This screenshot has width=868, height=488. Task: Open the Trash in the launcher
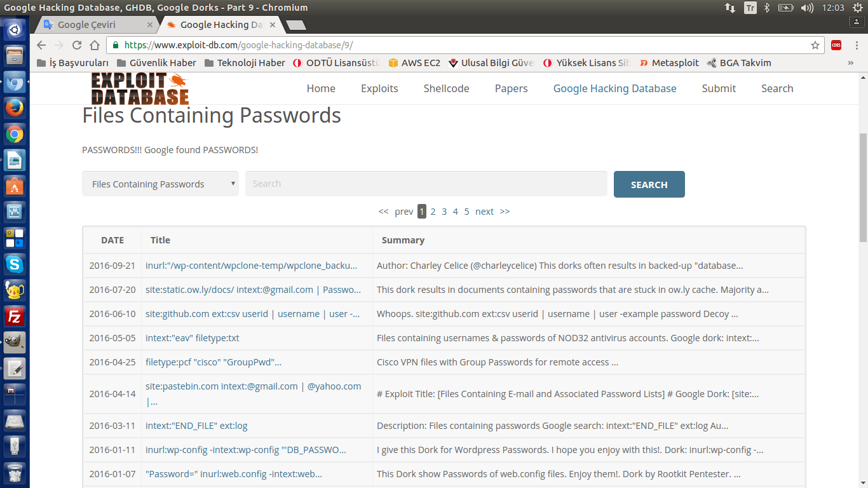[x=15, y=473]
